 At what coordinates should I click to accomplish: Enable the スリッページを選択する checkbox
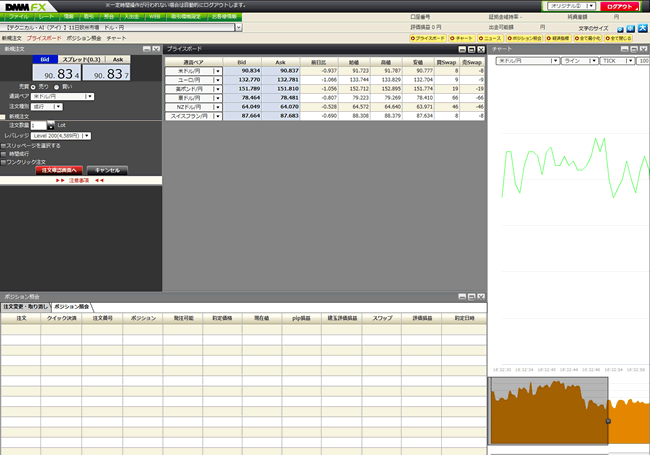3,146
